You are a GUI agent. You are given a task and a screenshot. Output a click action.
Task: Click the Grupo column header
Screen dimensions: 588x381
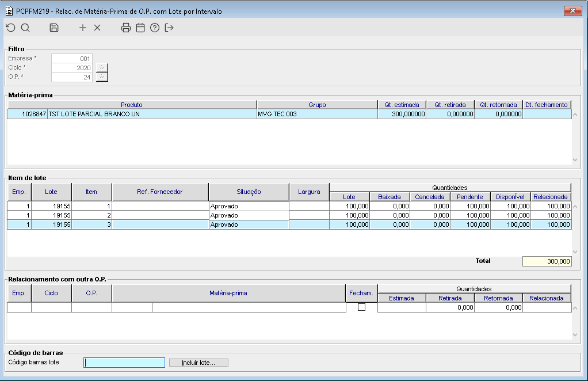[x=317, y=105]
